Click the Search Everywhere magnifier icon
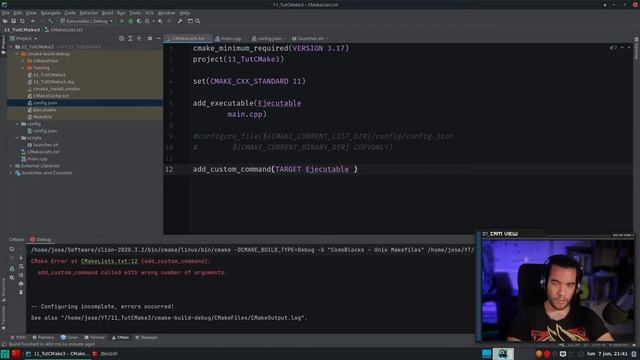Viewport: 640px width, 360px height. coord(198,21)
